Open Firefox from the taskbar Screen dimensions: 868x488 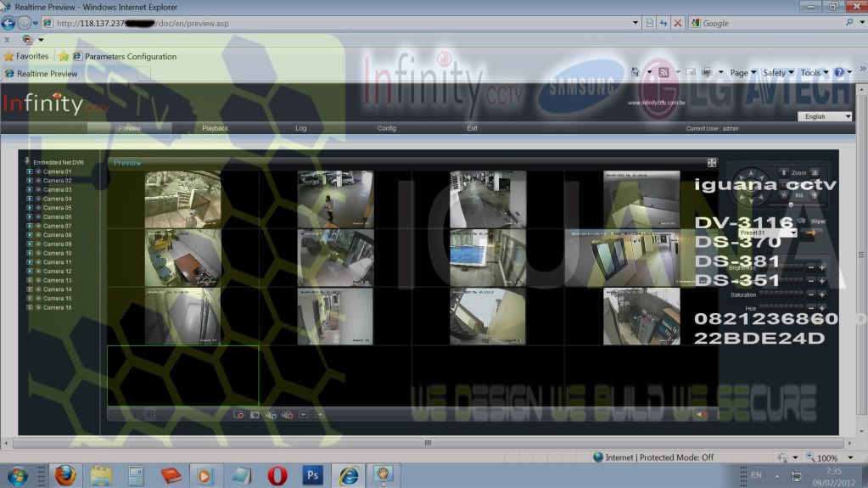pyautogui.click(x=65, y=474)
